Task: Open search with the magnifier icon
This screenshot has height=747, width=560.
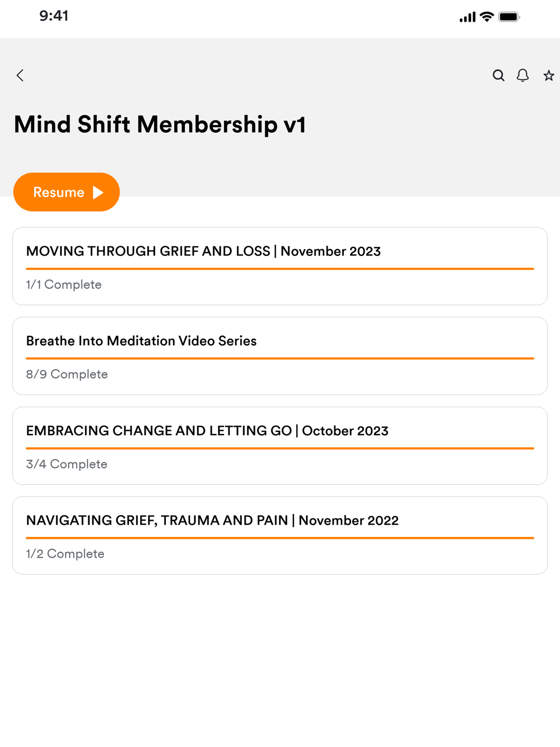Action: click(x=498, y=76)
